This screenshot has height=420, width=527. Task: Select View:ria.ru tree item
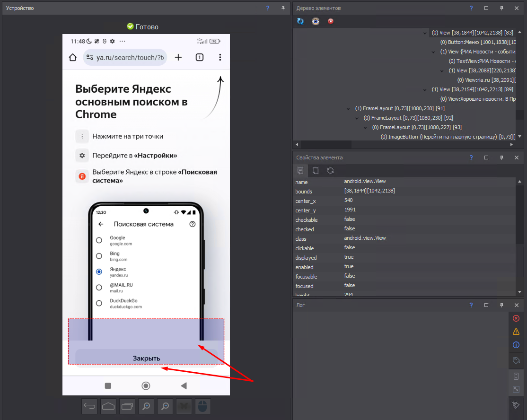486,80
